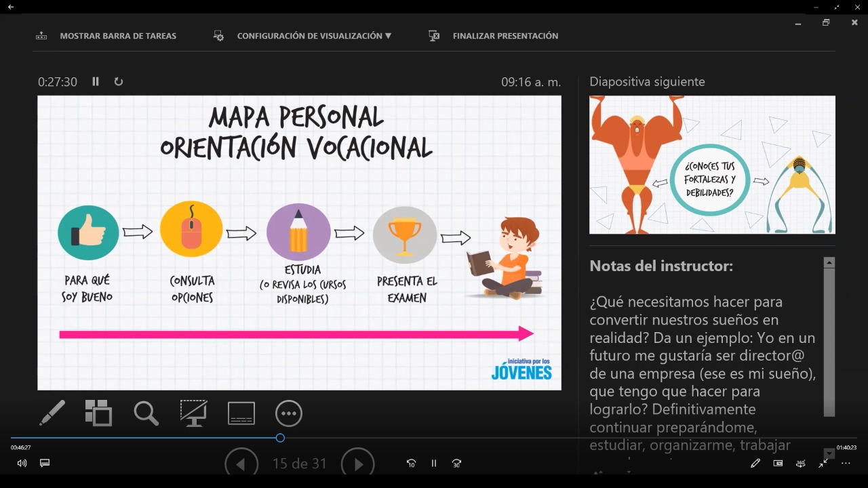Click the next slide preview thumbnail
The image size is (868, 488).
pos(712,165)
